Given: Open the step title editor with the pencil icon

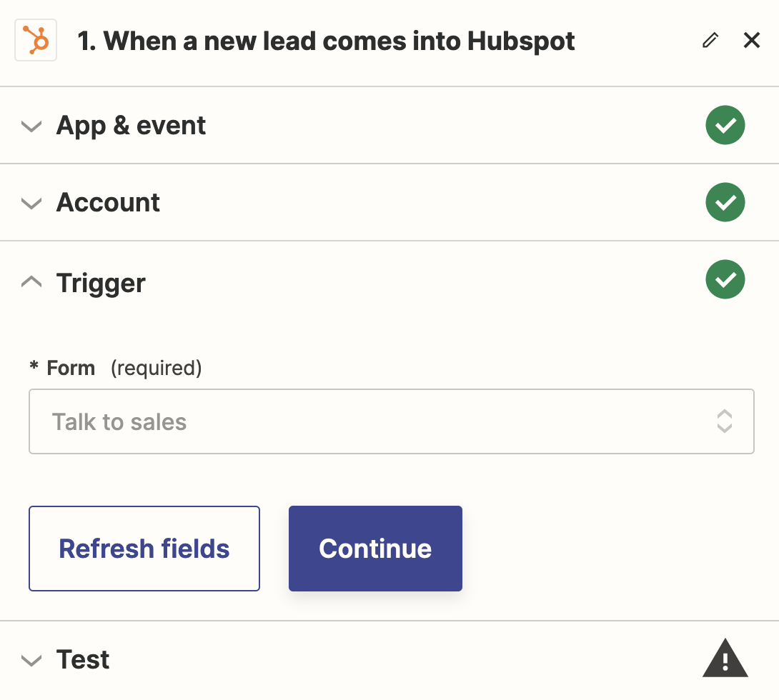Looking at the screenshot, I should 710,41.
